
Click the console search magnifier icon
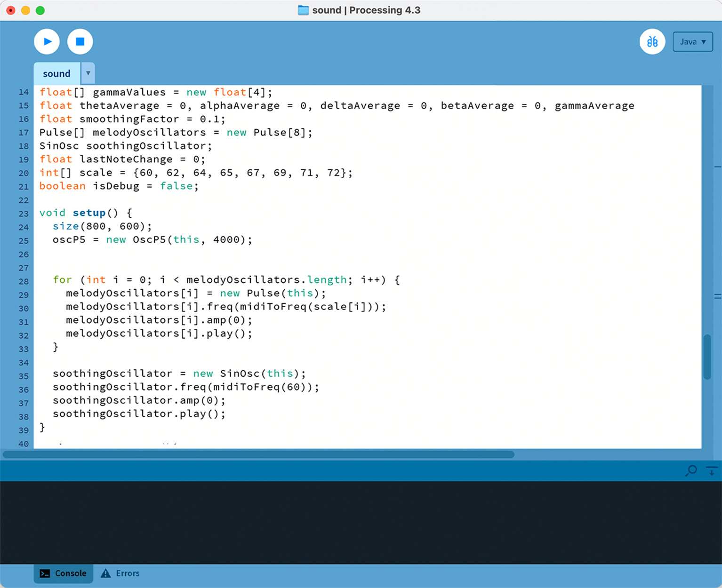pyautogui.click(x=691, y=470)
